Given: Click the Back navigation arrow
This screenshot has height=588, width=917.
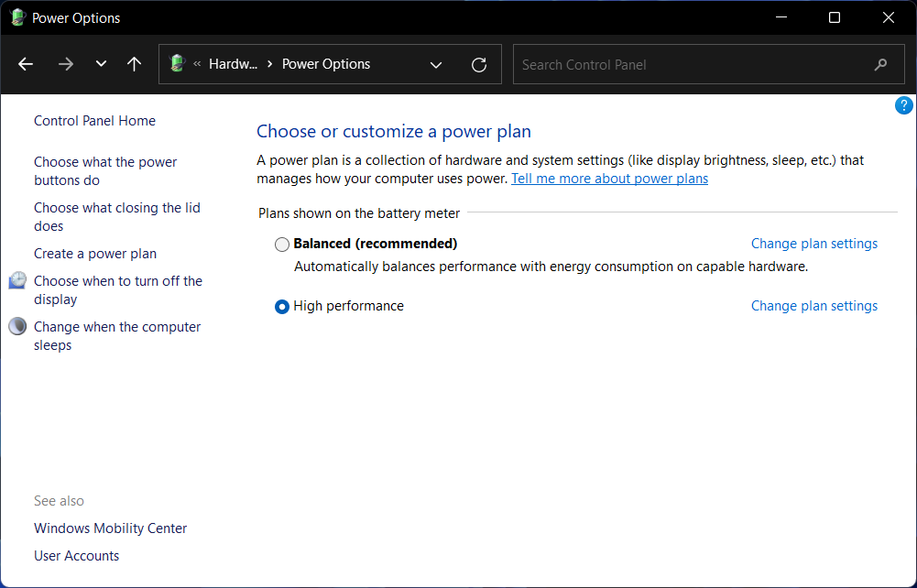Looking at the screenshot, I should 25,63.
